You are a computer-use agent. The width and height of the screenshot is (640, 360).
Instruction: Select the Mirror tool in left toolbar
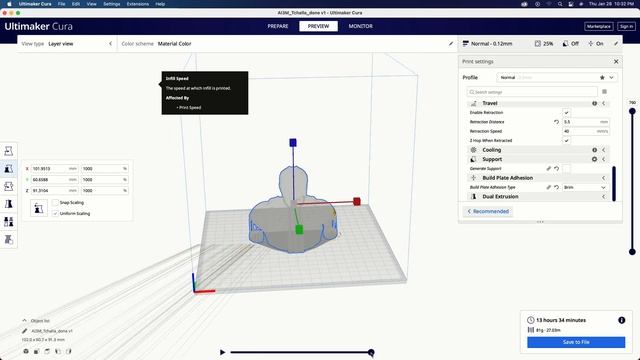click(x=9, y=204)
